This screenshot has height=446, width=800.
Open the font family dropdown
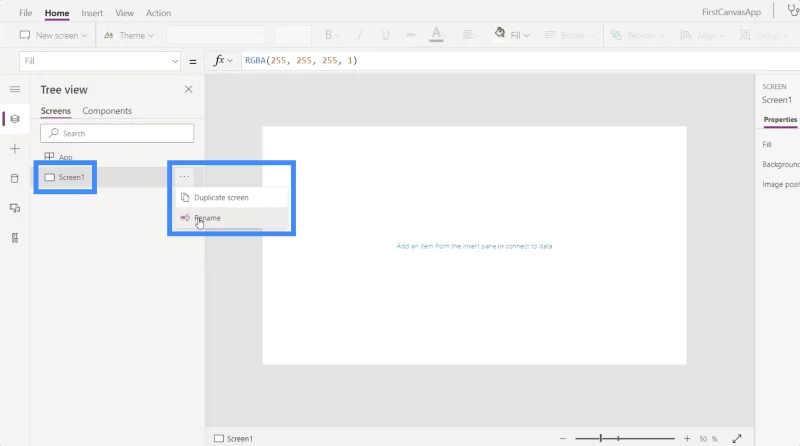[x=216, y=35]
